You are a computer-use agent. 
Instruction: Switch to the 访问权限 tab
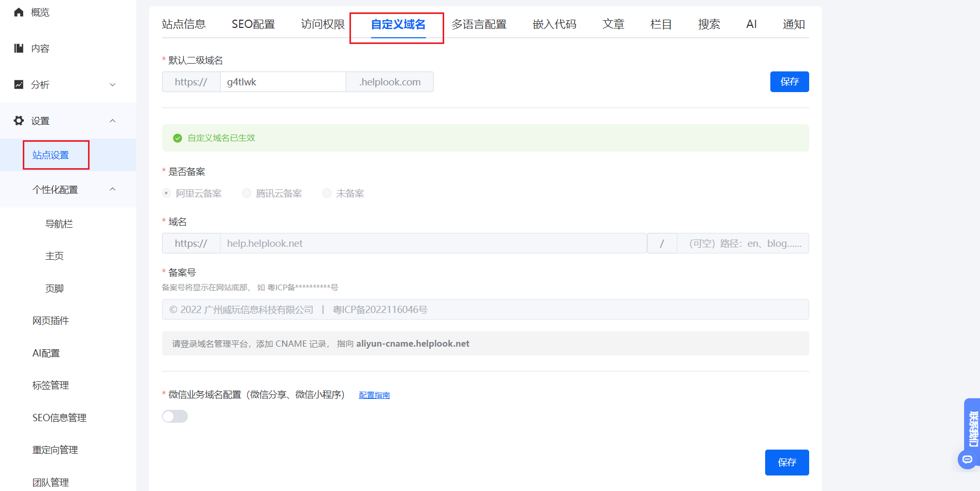(x=323, y=24)
